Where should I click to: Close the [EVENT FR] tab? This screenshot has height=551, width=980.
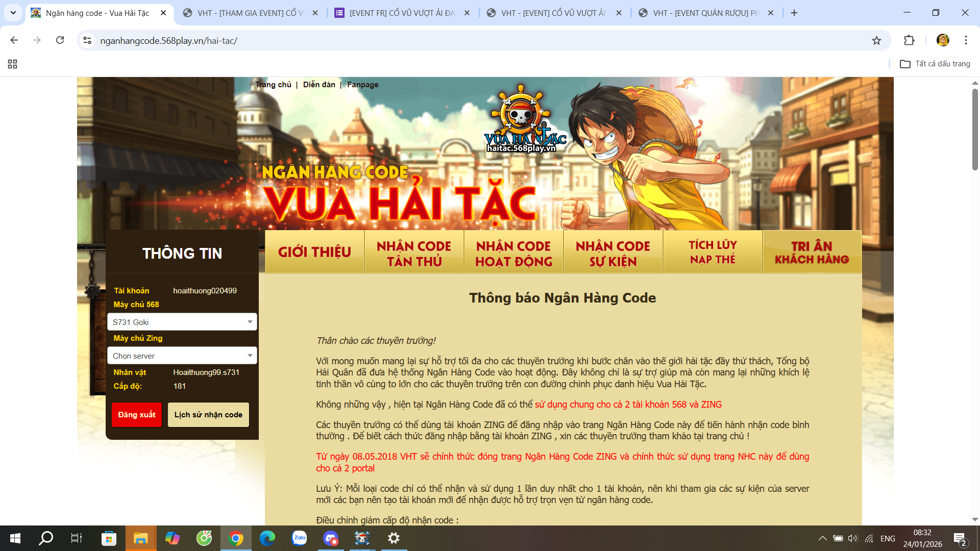point(467,13)
